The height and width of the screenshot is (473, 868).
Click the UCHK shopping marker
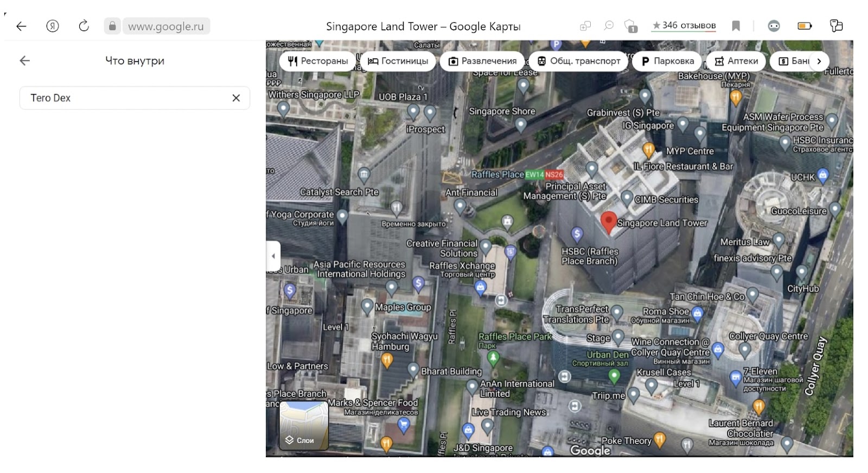tap(823, 175)
